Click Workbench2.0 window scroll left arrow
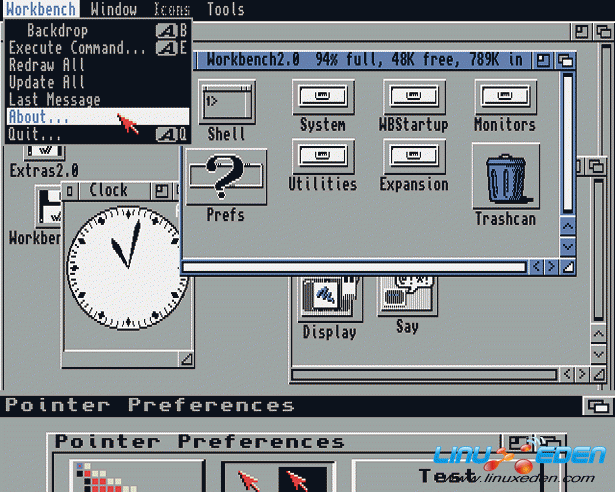Viewport: 615px width, 492px height. click(536, 267)
